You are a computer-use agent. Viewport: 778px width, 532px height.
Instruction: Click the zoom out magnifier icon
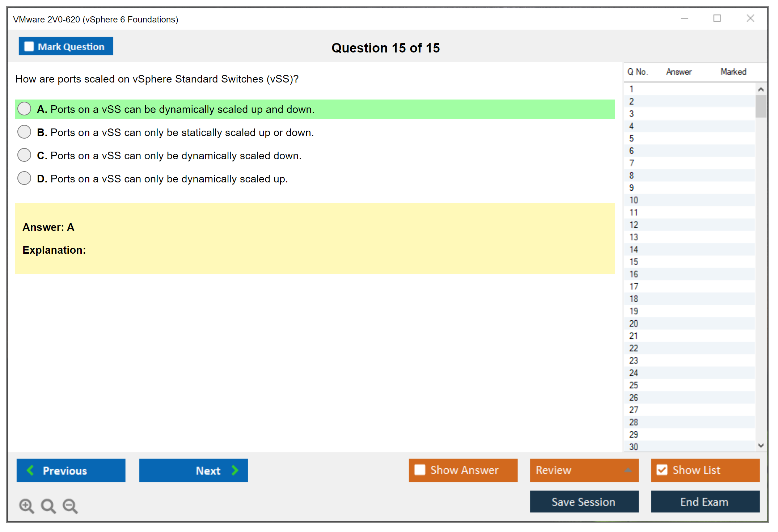coord(70,506)
